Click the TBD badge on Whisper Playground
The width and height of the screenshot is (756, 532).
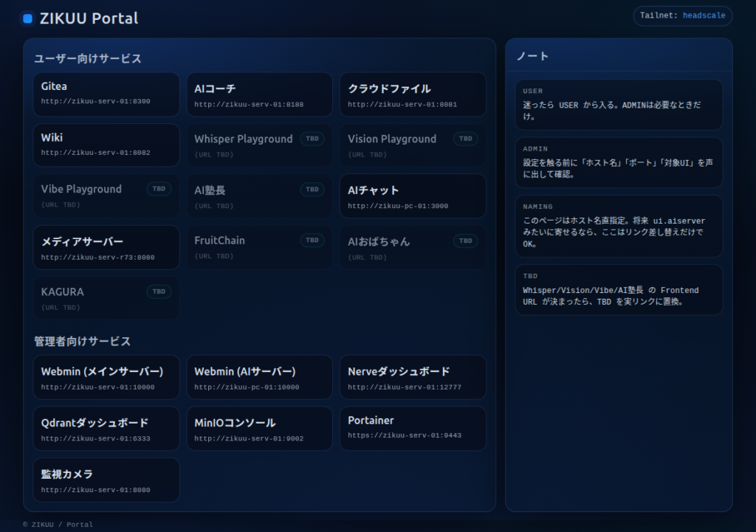point(312,139)
